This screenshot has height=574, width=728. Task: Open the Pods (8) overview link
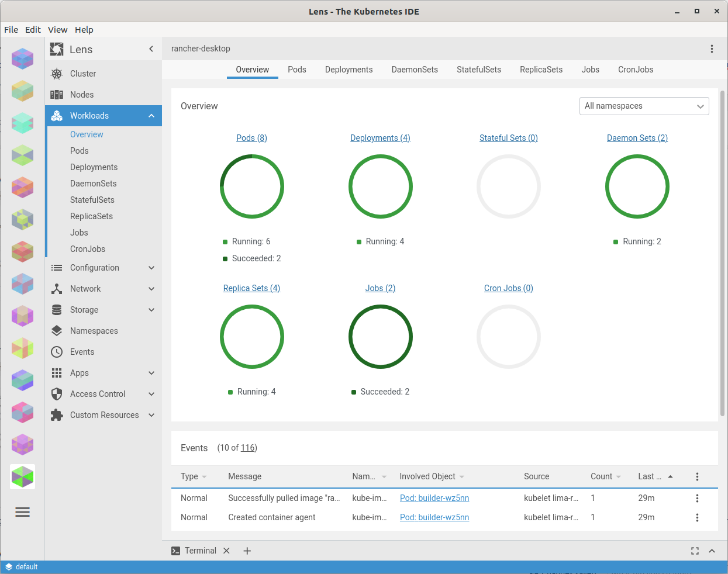point(251,138)
